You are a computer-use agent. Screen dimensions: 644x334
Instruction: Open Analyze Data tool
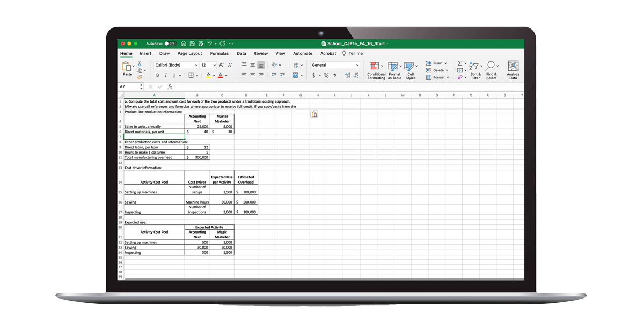pyautogui.click(x=513, y=70)
